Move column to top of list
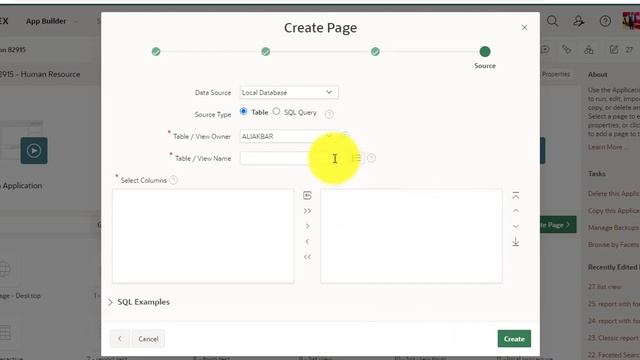The image size is (640, 360). point(516,196)
